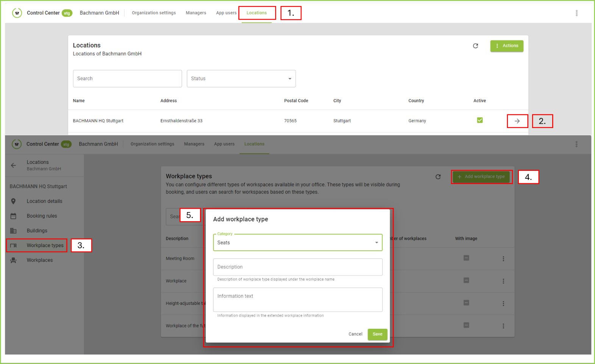Select Workplace types in the sidebar
Screen dimensions: 595x364
(45, 245)
